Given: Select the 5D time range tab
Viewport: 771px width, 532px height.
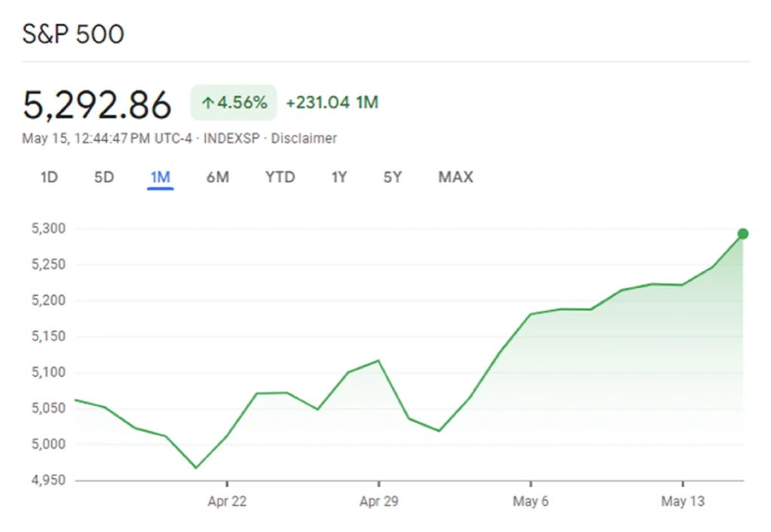Looking at the screenshot, I should coord(104,178).
